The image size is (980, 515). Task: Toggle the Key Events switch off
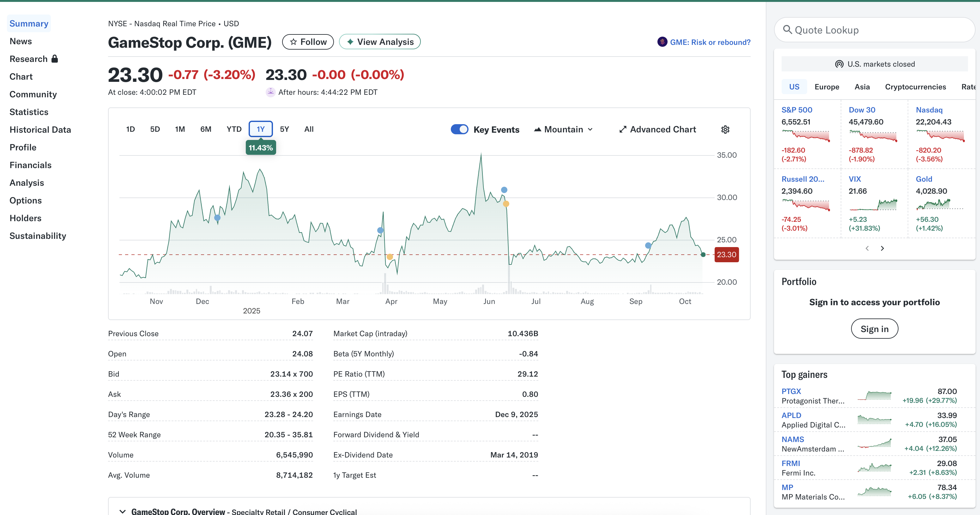459,129
